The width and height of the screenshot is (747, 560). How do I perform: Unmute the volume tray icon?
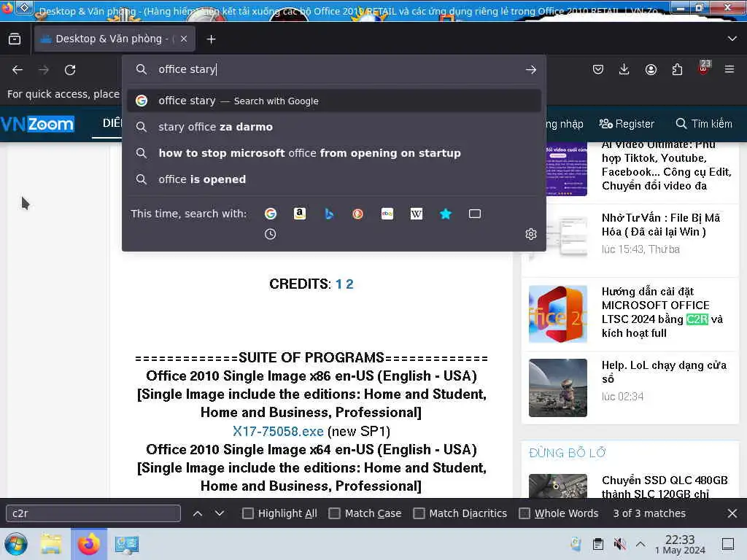tap(619, 544)
